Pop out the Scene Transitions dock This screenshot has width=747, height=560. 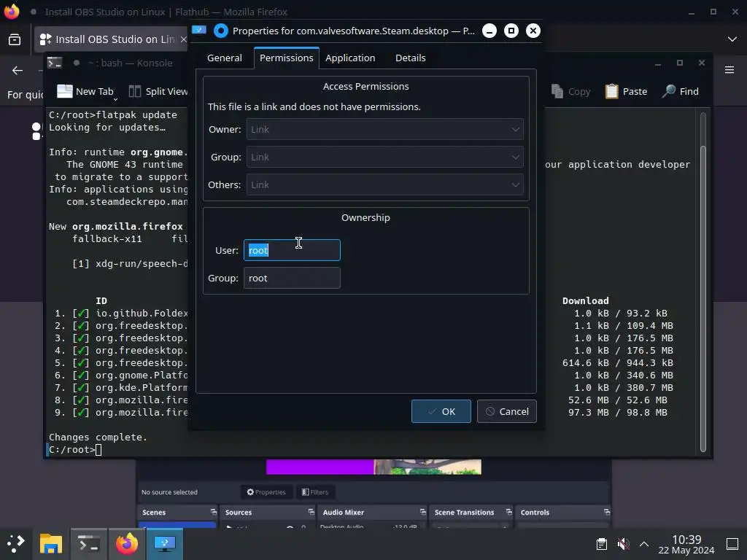pyautogui.click(x=508, y=513)
